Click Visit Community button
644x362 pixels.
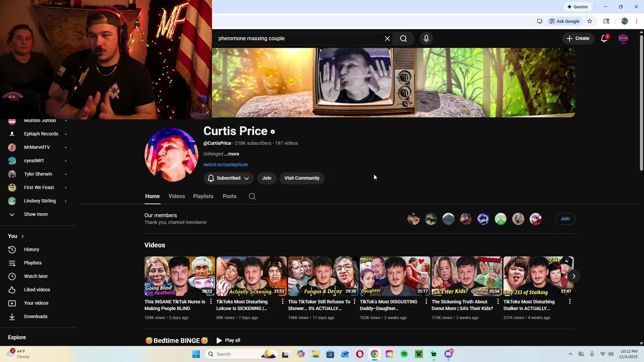302,178
